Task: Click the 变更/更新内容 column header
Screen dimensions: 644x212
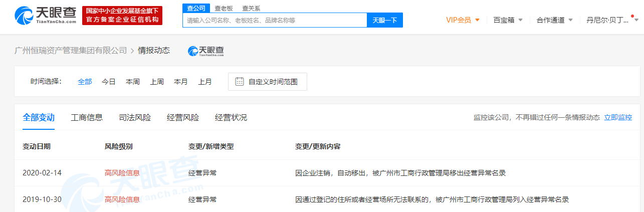Action: [x=318, y=147]
